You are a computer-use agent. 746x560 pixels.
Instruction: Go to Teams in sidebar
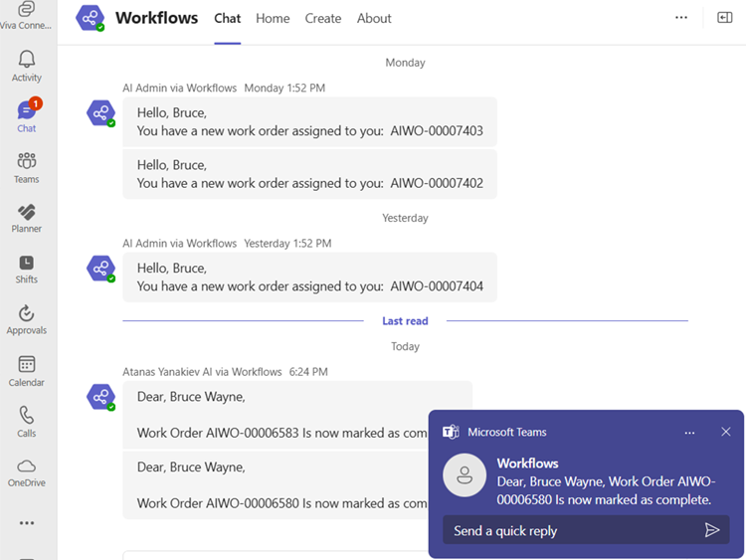(27, 167)
